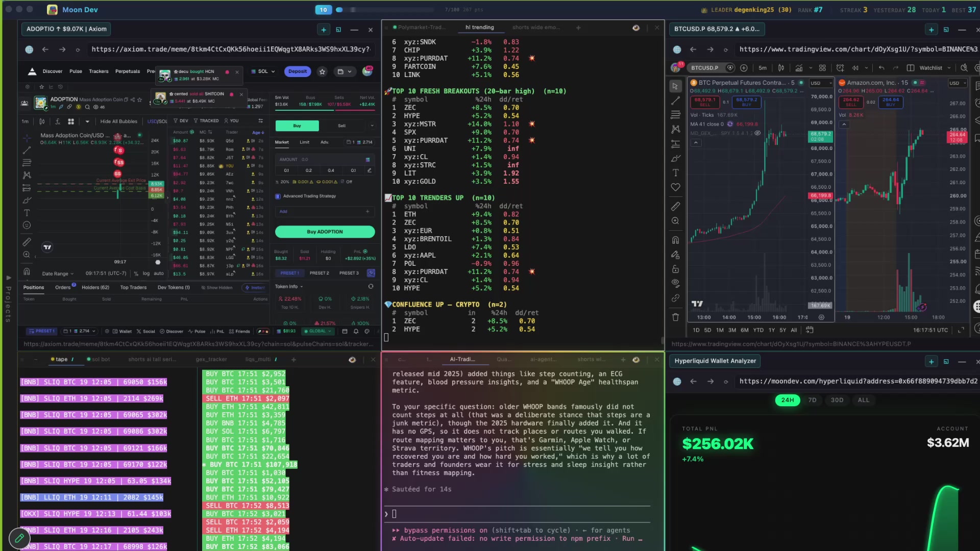
Task: Click TradingView compare/add symbol plus icon
Action: [744, 68]
